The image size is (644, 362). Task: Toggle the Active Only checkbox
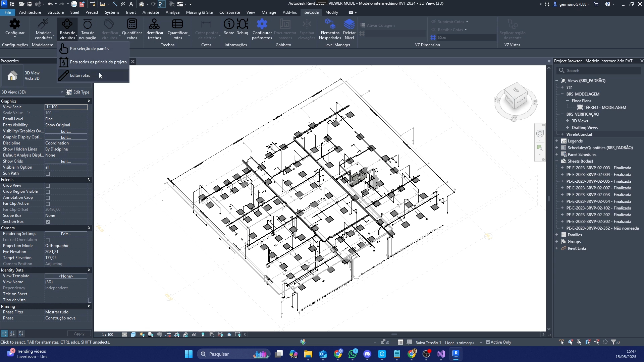click(488, 342)
